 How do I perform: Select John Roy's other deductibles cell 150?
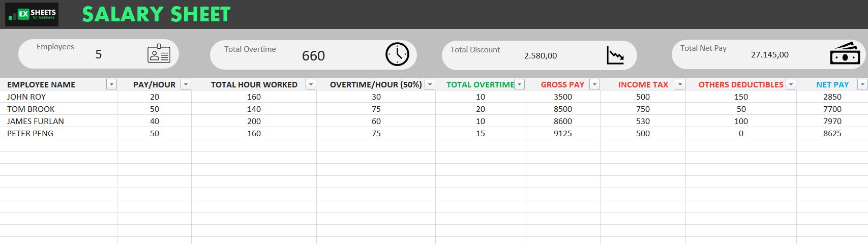point(741,97)
